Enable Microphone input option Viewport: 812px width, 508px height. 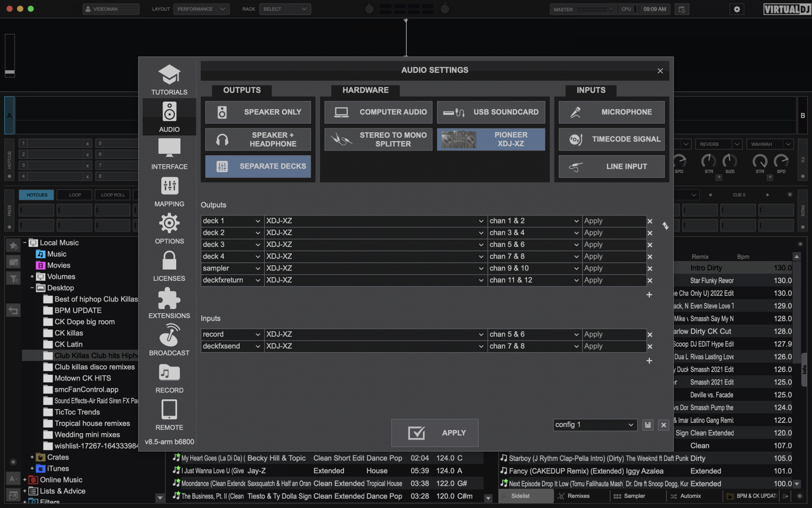pos(612,112)
